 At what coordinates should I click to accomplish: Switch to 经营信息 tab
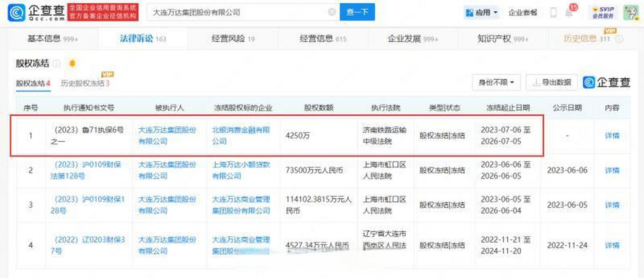point(323,39)
